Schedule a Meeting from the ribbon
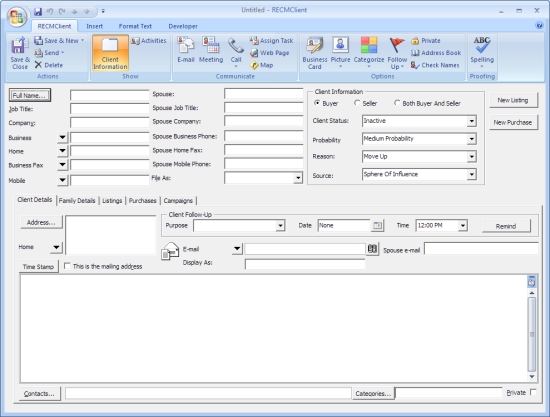The image size is (550, 417). [211, 50]
